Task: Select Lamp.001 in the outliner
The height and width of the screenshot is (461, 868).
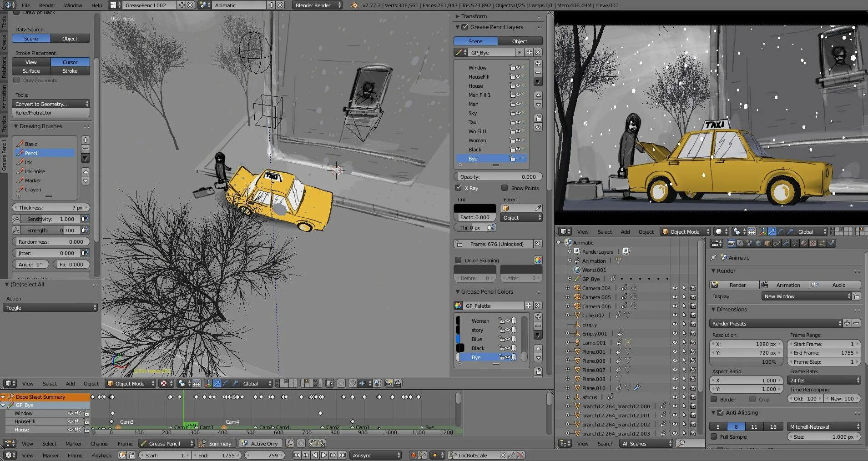Action: 594,342
